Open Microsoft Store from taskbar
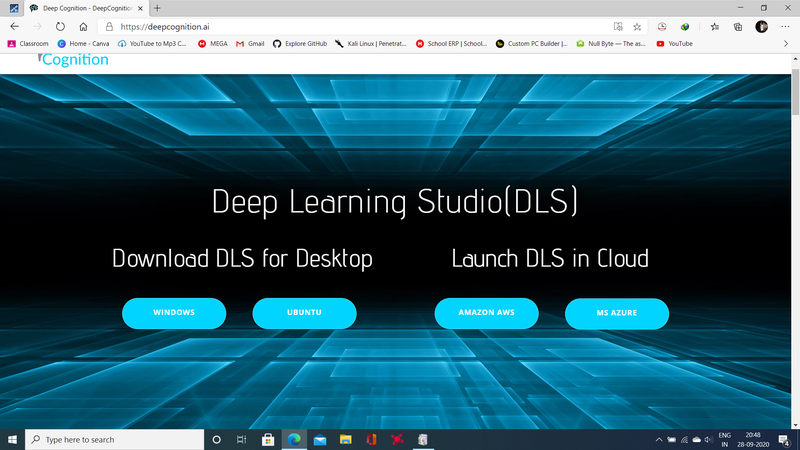 click(x=268, y=439)
